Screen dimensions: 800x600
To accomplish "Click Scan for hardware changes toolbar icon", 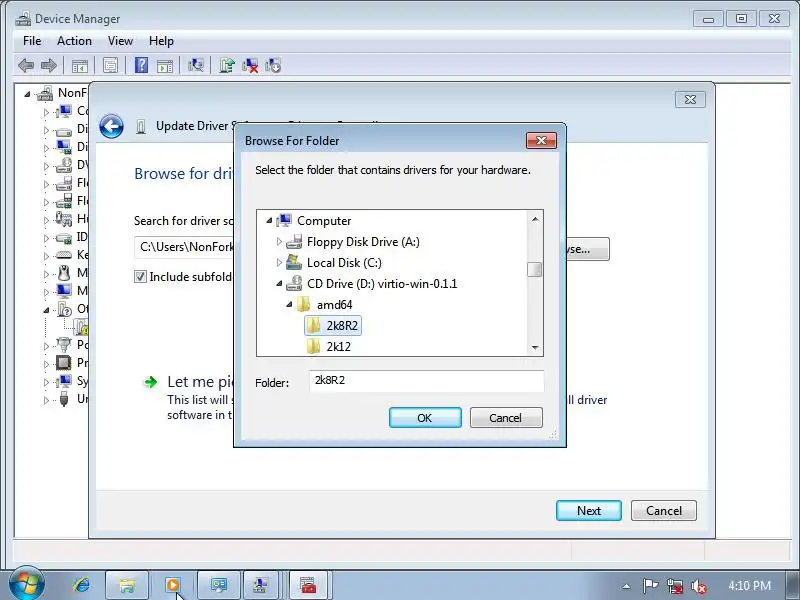I will click(x=196, y=65).
